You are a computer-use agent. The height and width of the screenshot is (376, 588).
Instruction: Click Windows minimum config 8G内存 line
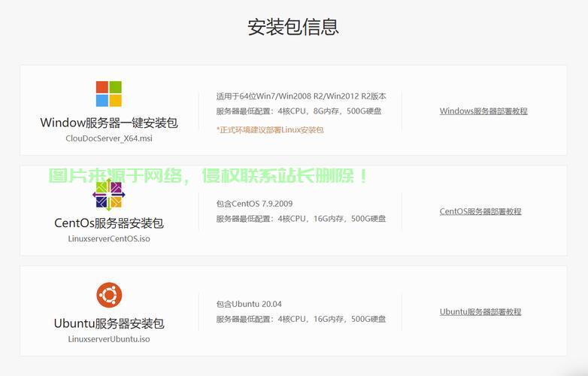pyautogui.click(x=299, y=111)
